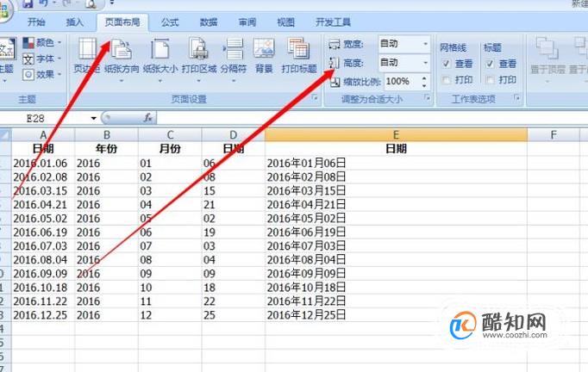
Task: Select cell containing 2016年12月25日
Action: click(x=396, y=314)
